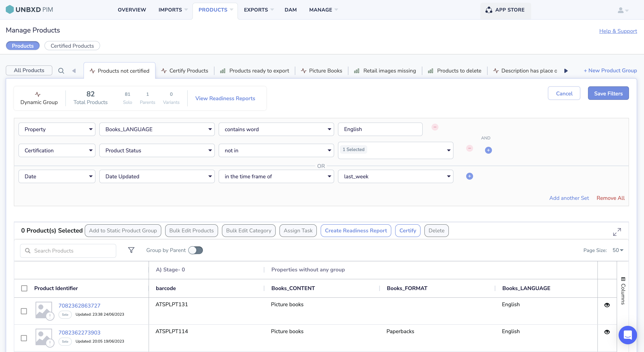The width and height of the screenshot is (644, 352).
Task: Open the Property type dropdown
Action: pyautogui.click(x=57, y=129)
